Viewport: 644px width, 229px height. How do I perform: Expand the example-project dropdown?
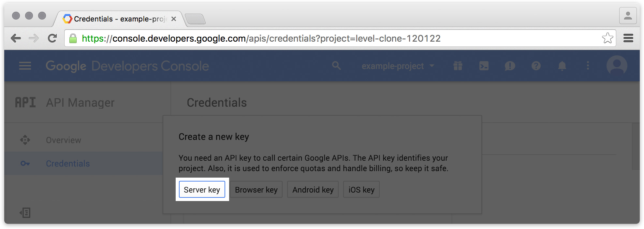[x=398, y=66]
